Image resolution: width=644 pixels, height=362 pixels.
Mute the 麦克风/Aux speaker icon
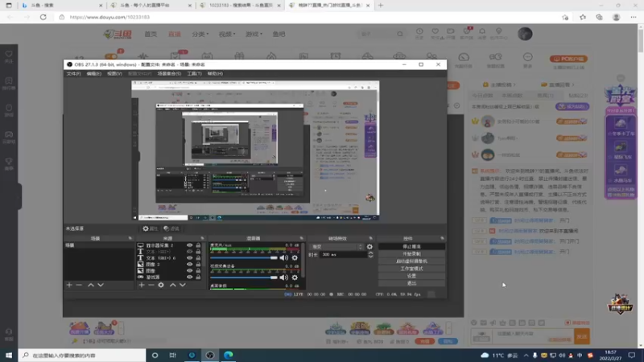point(283,257)
